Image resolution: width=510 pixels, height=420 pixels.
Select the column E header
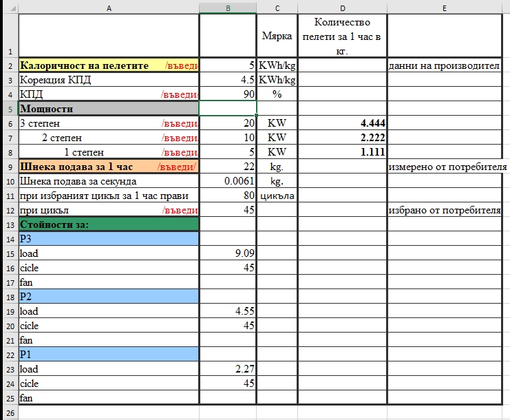coord(444,7)
